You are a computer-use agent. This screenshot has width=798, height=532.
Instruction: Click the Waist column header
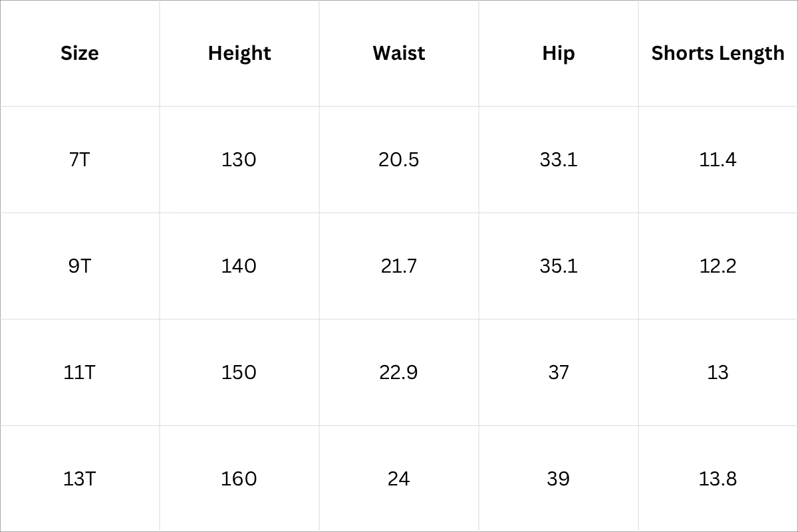pyautogui.click(x=399, y=53)
